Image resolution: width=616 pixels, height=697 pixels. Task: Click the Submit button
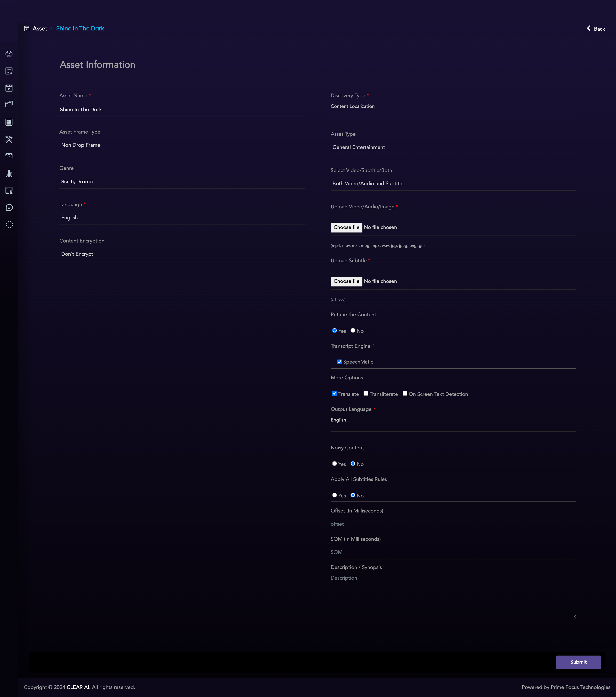578,662
